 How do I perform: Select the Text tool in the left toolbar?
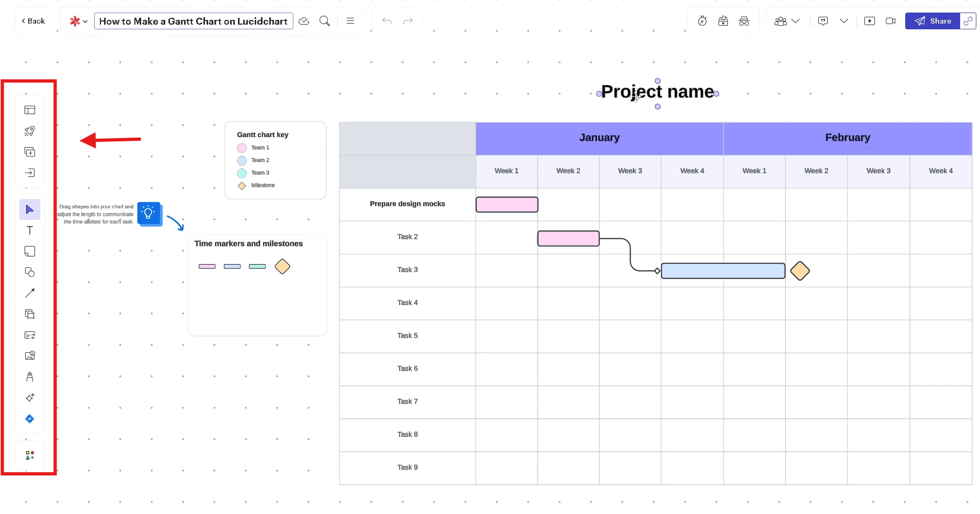click(30, 230)
